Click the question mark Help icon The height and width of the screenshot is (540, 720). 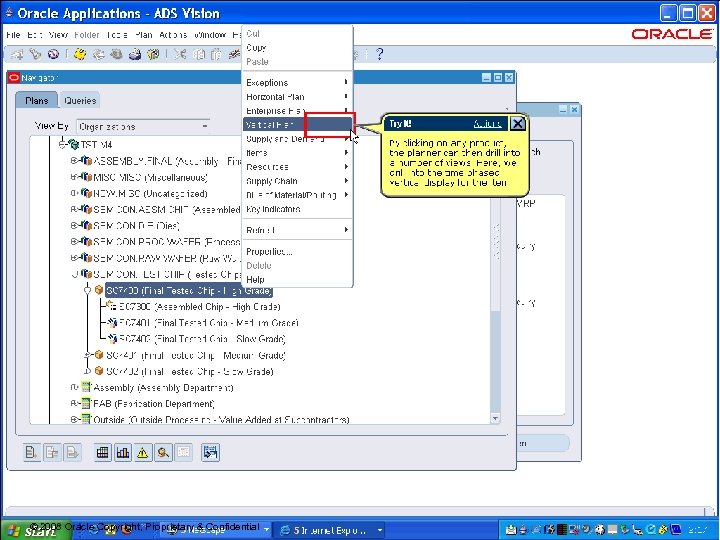[x=379, y=54]
